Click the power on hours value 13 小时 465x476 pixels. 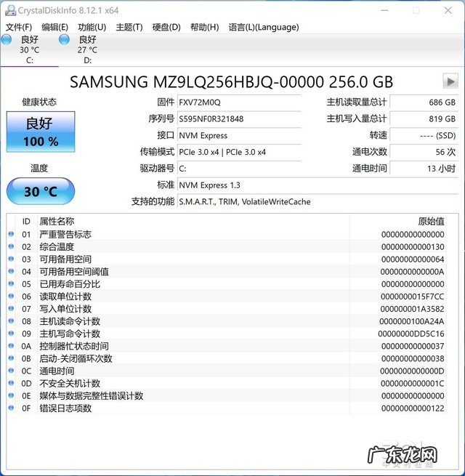424,169
